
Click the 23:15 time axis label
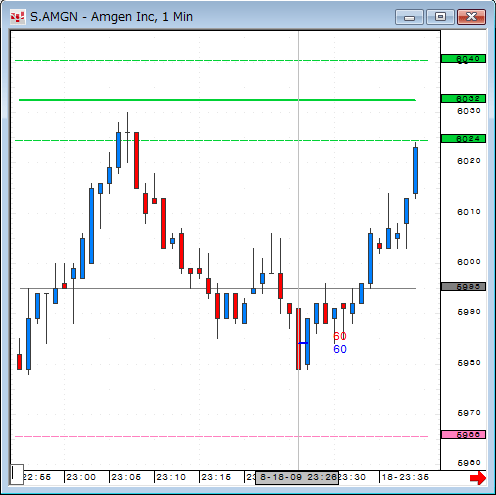pos(216,477)
